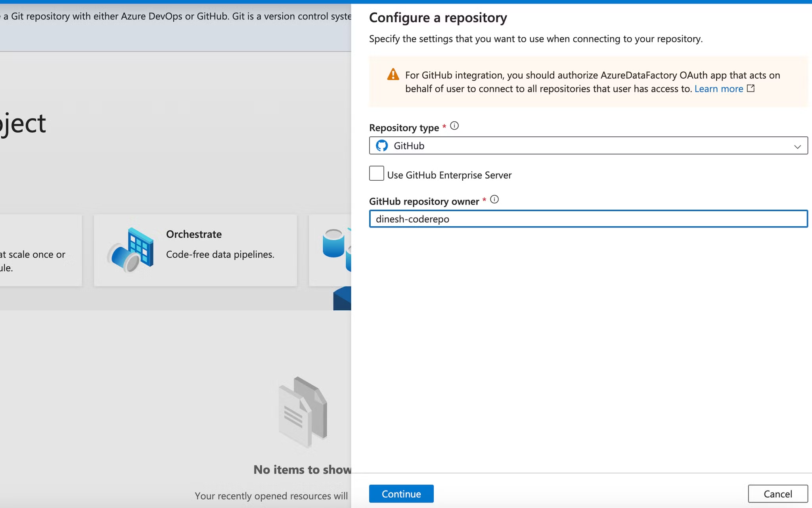Click the Git repository info banner text
The width and height of the screenshot is (812, 508).
(x=176, y=16)
